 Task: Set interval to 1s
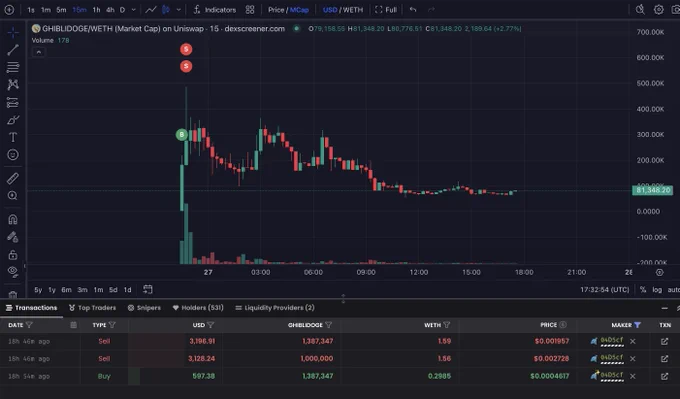click(31, 10)
